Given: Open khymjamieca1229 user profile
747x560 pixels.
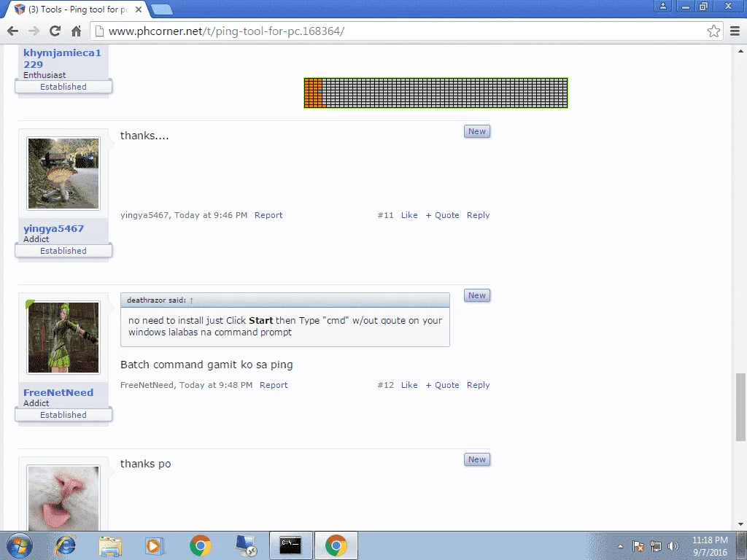Looking at the screenshot, I should point(62,58).
